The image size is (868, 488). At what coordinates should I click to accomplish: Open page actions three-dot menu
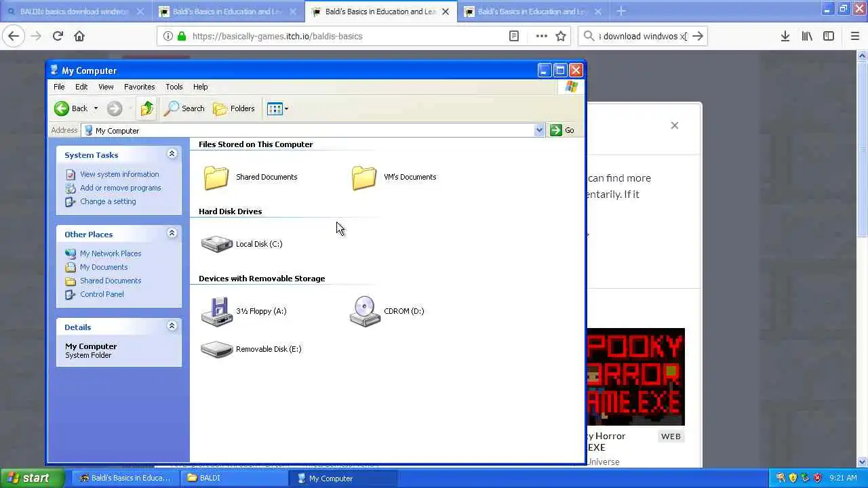[541, 36]
